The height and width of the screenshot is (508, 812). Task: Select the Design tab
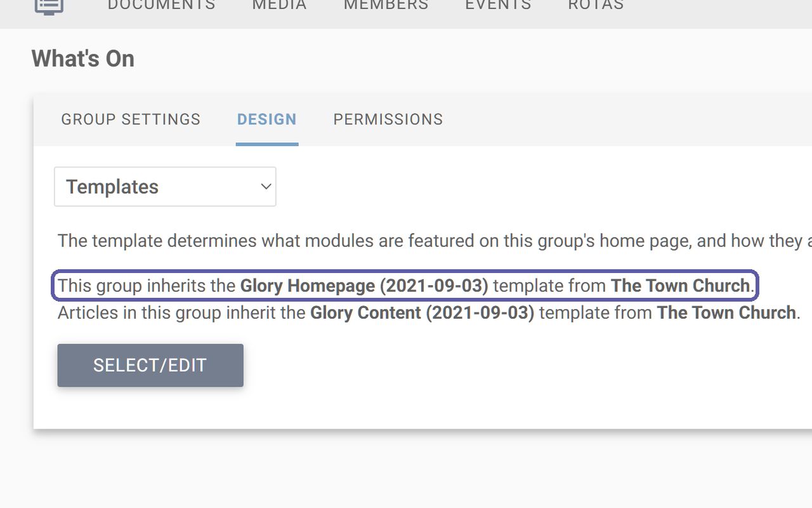pyautogui.click(x=267, y=119)
